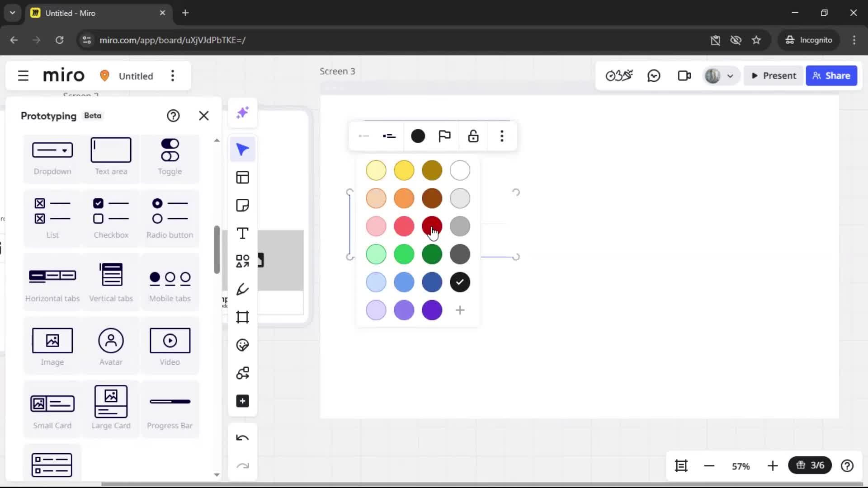
Task: Open help question mark at bottom right
Action: coord(847,466)
